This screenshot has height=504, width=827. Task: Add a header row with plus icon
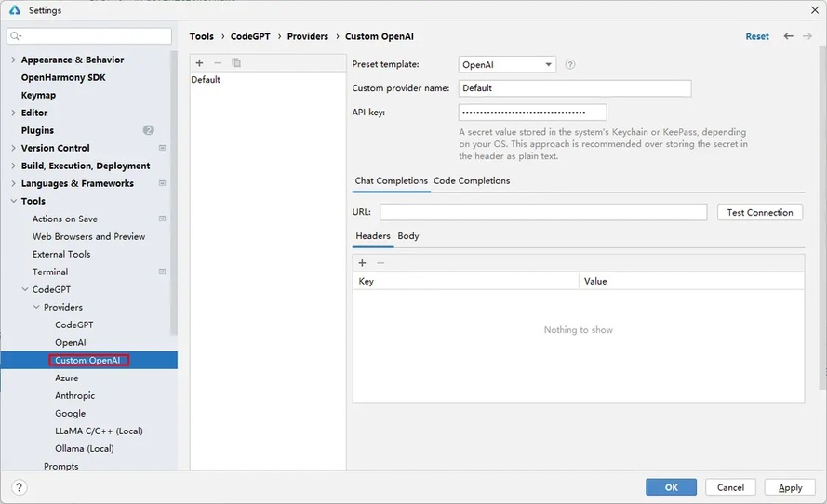tap(363, 263)
